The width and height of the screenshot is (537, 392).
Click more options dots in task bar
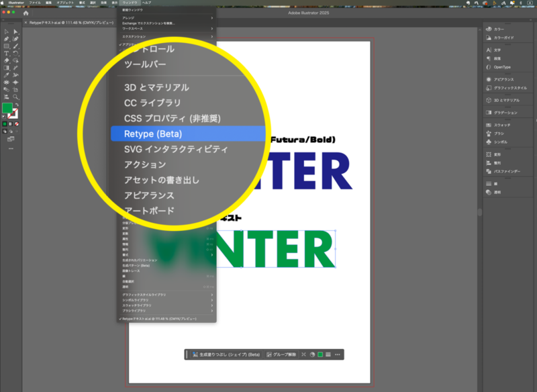tap(338, 354)
